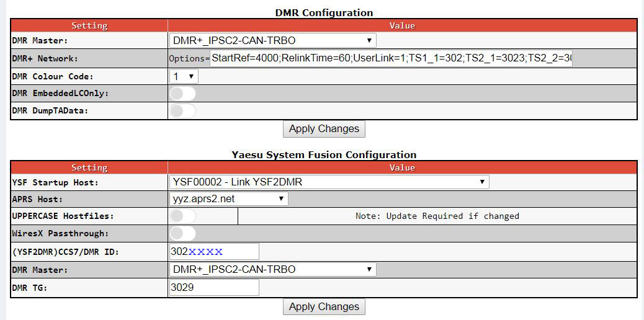
Task: Open the DMR Colour Code dropdown
Action: (x=184, y=76)
